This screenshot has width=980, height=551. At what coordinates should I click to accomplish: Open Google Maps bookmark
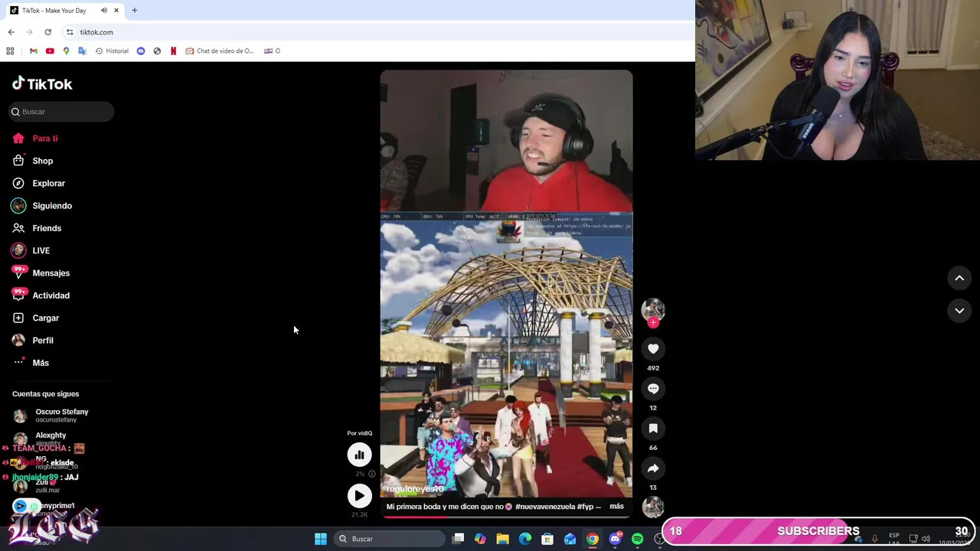pos(66,51)
